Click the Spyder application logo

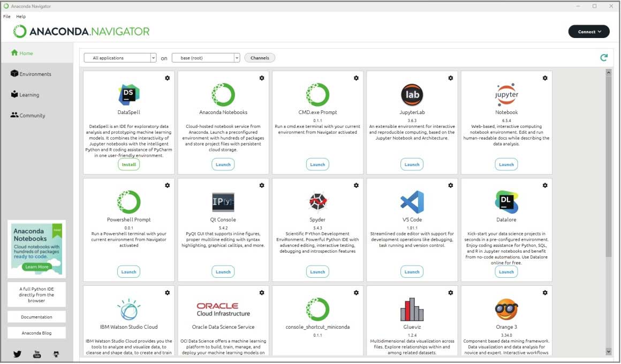[x=317, y=202]
